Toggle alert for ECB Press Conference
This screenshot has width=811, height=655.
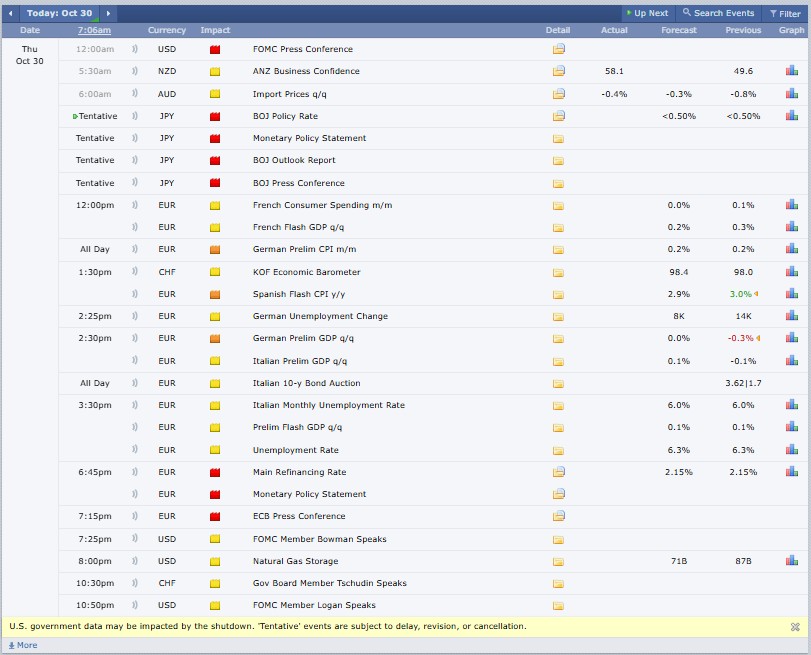coord(134,517)
